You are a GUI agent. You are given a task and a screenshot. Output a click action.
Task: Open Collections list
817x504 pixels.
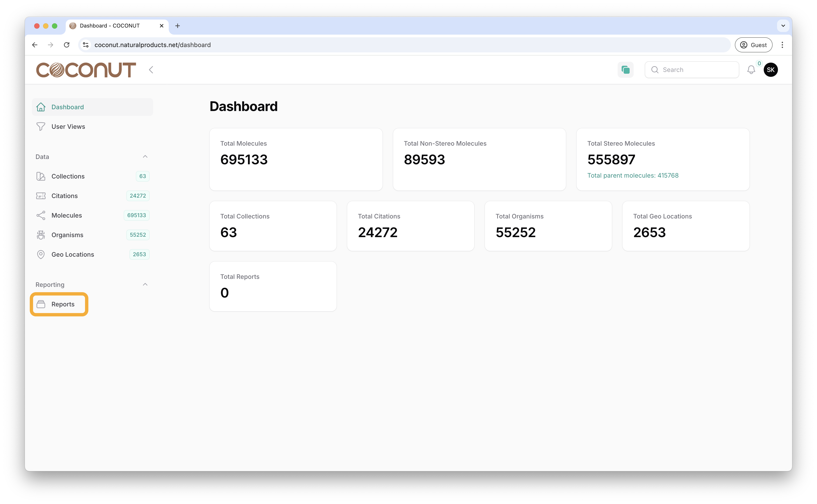coord(92,176)
